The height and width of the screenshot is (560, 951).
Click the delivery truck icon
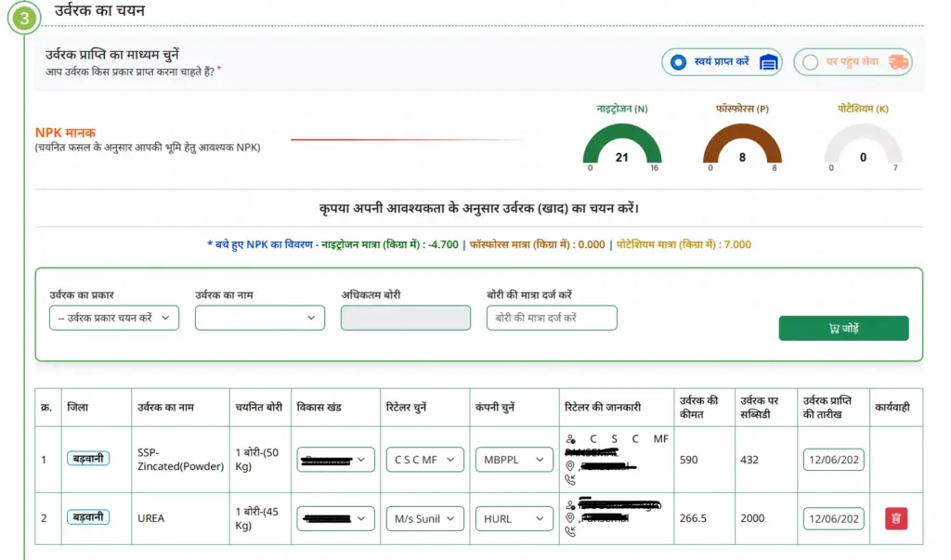tap(898, 62)
